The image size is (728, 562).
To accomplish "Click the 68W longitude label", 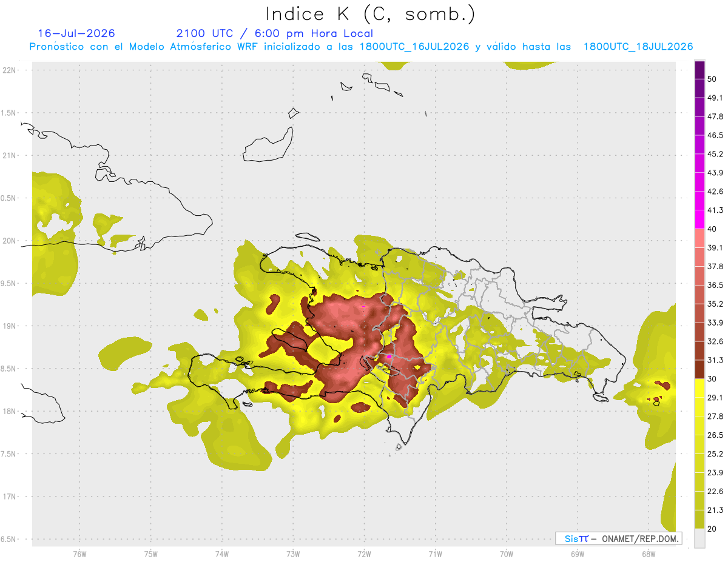I will tap(649, 554).
